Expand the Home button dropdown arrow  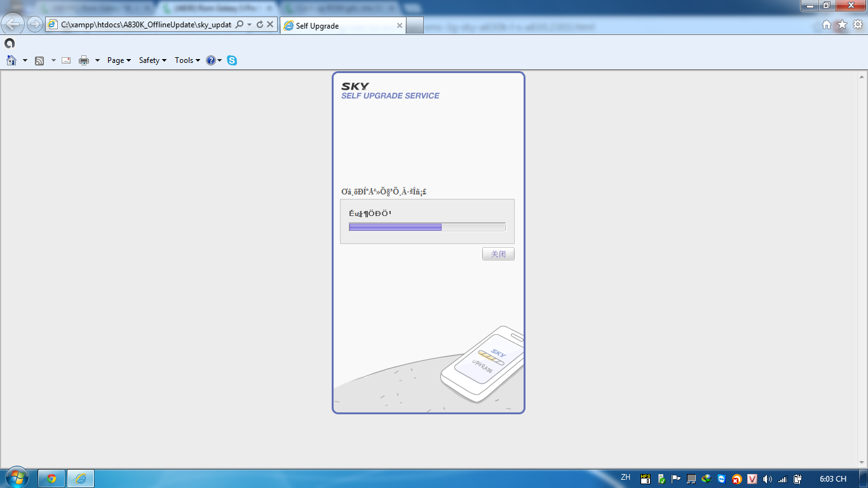tap(25, 60)
